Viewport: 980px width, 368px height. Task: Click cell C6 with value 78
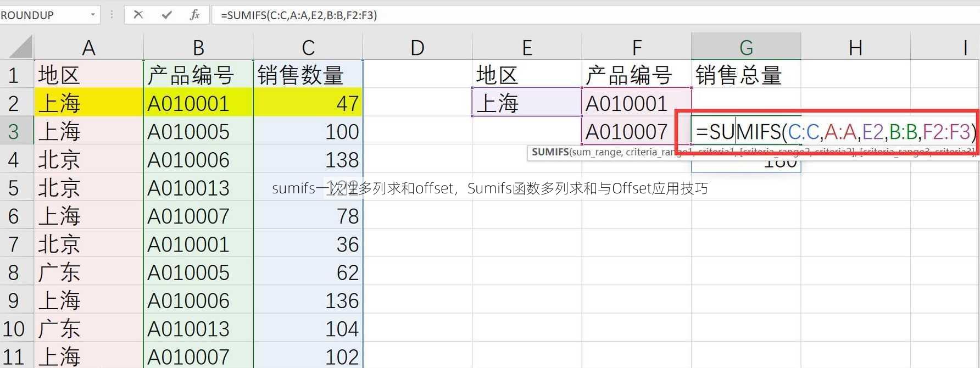(308, 216)
